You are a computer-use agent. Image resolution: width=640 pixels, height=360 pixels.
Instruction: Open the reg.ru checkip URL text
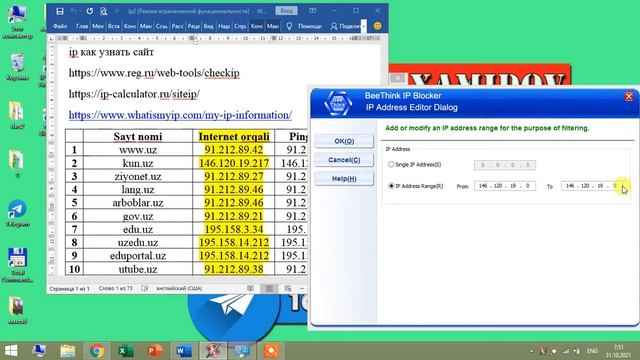(x=154, y=73)
